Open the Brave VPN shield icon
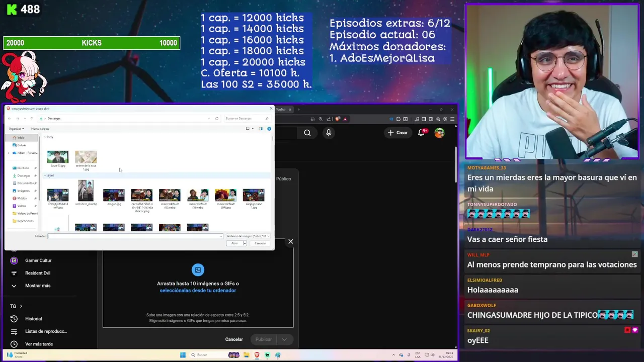This screenshot has height=362, width=644. [445, 119]
